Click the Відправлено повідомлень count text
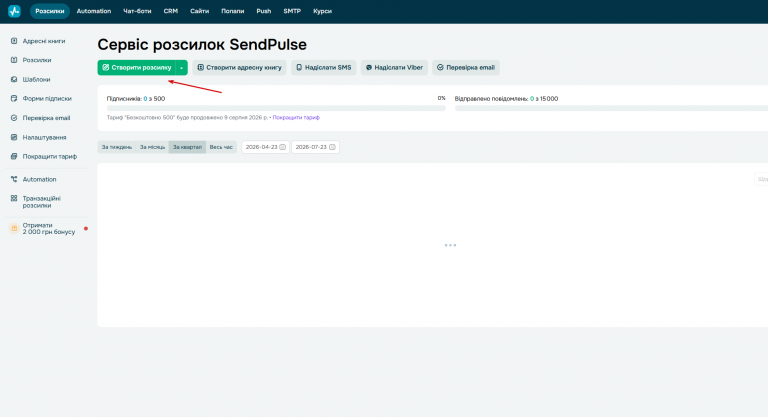This screenshot has width=768, height=417. pos(506,98)
